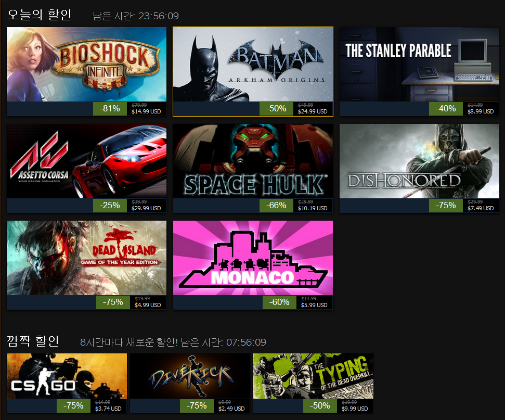The image size is (505, 420).
Task: Open Typing of the Dead Overkill banner
Action: 314,376
